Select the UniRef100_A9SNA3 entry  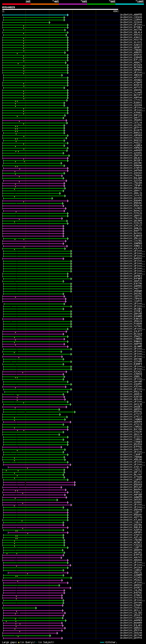point(131,80)
